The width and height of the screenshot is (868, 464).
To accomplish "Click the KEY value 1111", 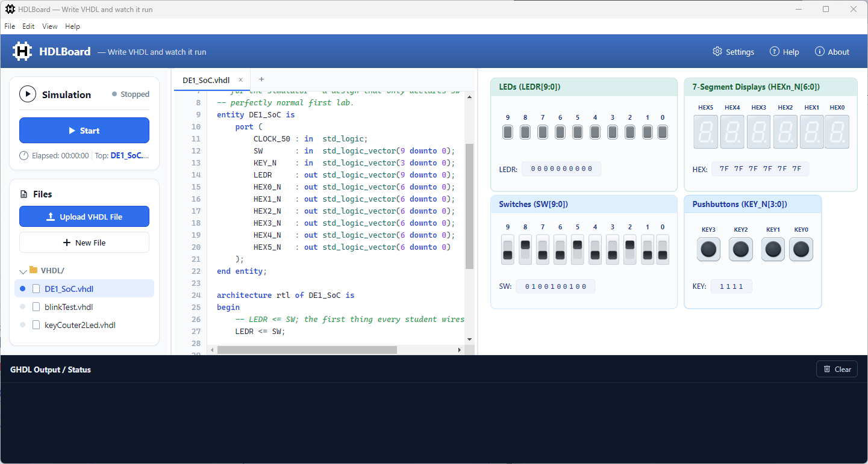I will (731, 286).
